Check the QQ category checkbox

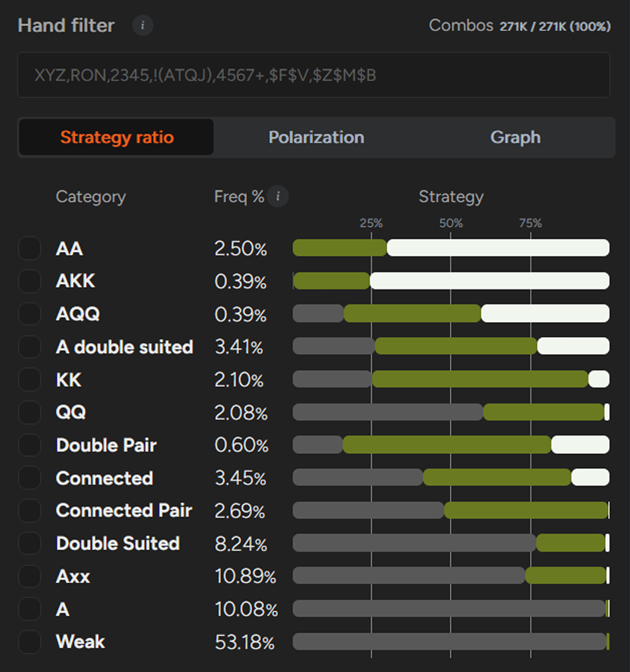[30, 412]
